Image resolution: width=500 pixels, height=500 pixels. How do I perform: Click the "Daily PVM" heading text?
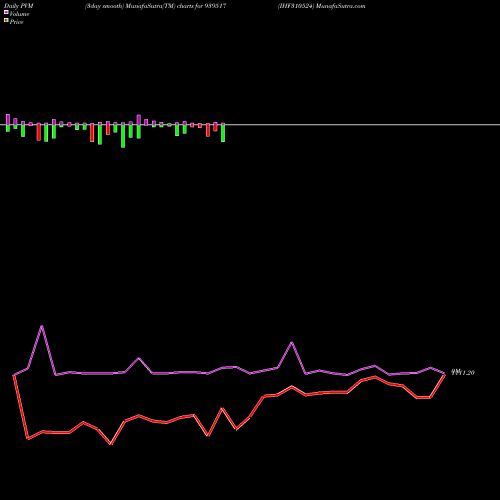18,6
